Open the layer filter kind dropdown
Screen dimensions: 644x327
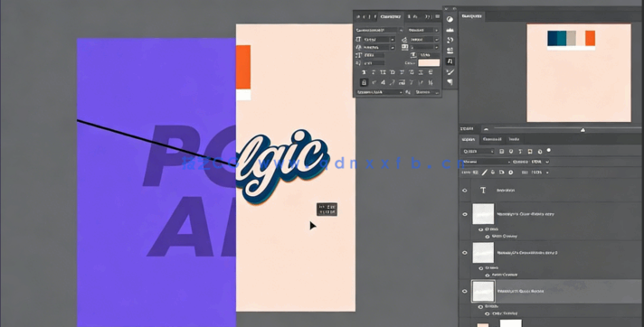pos(478,152)
